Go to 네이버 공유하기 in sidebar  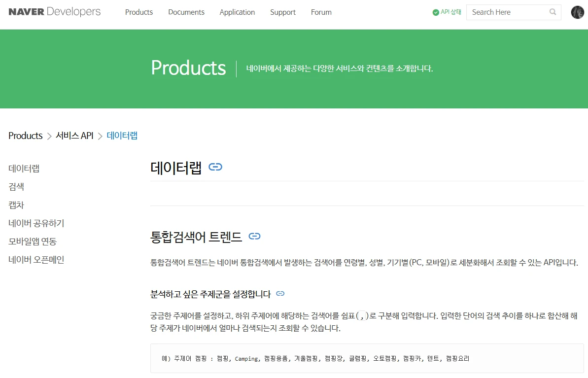(x=36, y=223)
